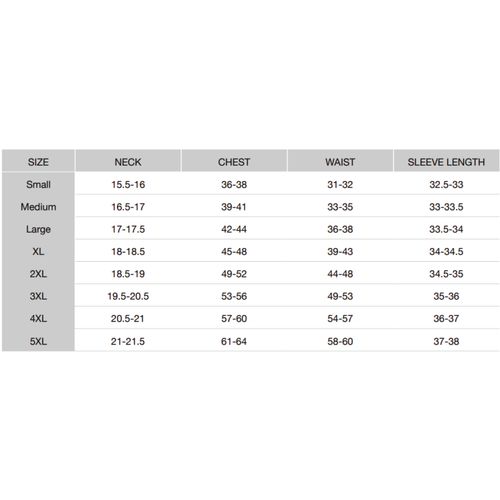This screenshot has width=500, height=500.
Task: Click waist measurement 39-43
Action: coord(340,251)
